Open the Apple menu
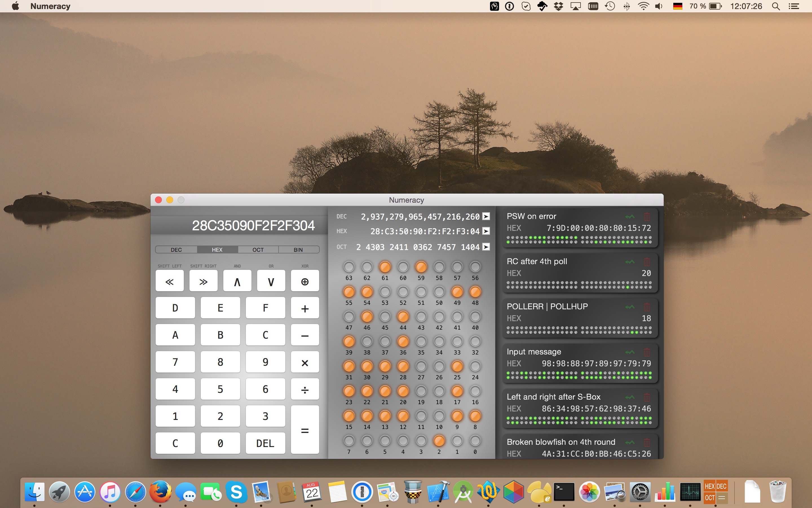The width and height of the screenshot is (812, 508). tap(15, 6)
